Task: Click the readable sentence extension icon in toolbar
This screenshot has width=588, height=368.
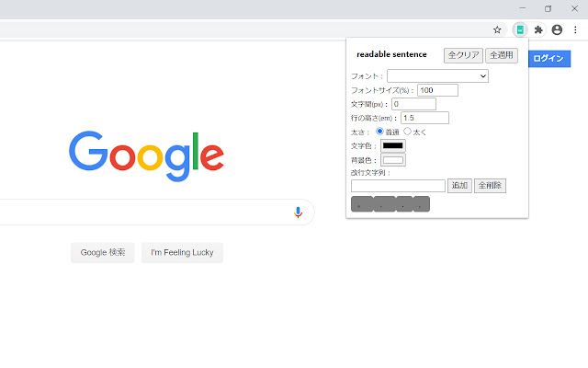Action: pos(520,29)
